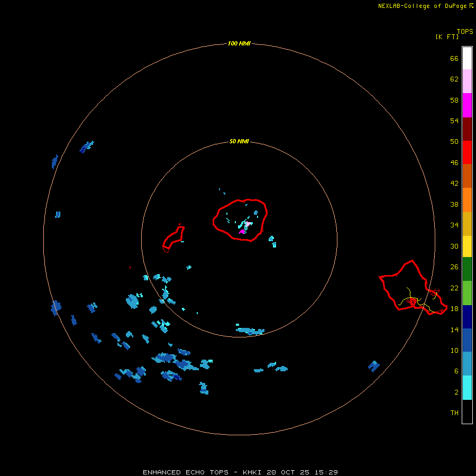Image resolution: width=476 pixels, height=476 pixels.
Task: Click the orange swatch between 42 and 38
Action: tap(467, 200)
